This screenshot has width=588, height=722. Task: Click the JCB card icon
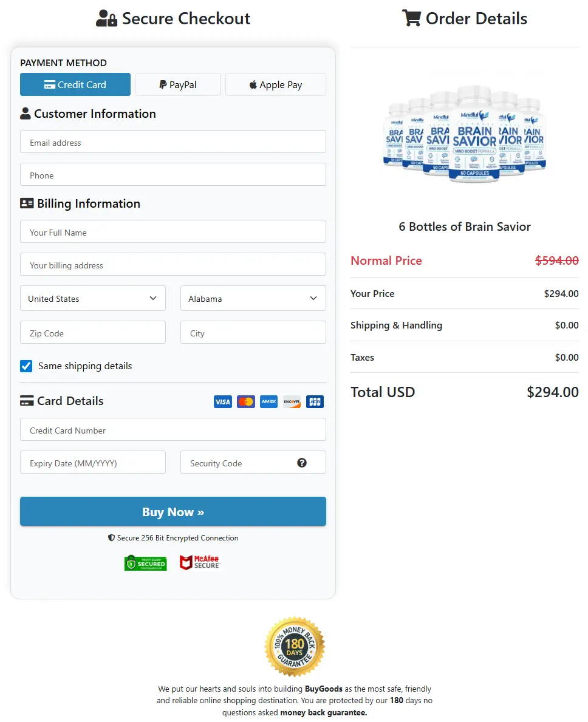[315, 401]
